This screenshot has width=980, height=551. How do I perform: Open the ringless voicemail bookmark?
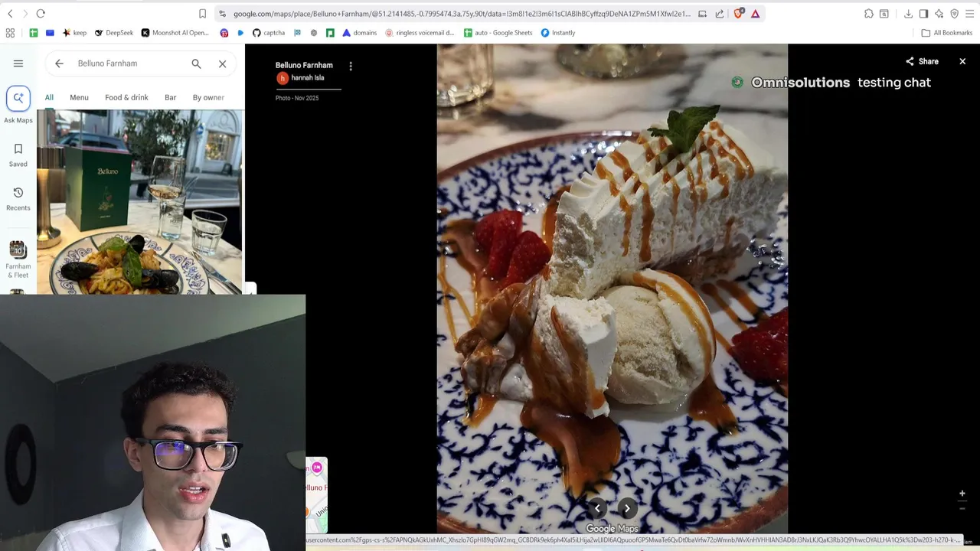click(420, 33)
